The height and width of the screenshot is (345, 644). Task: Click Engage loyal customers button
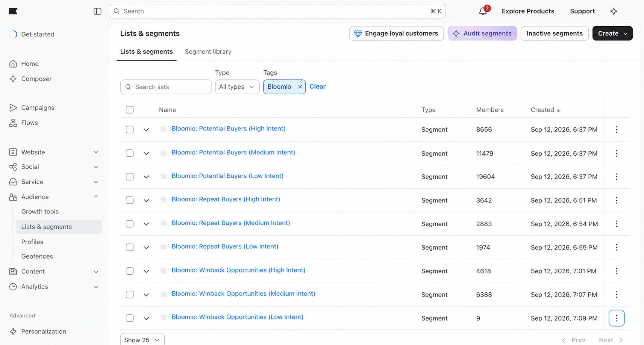click(x=396, y=33)
